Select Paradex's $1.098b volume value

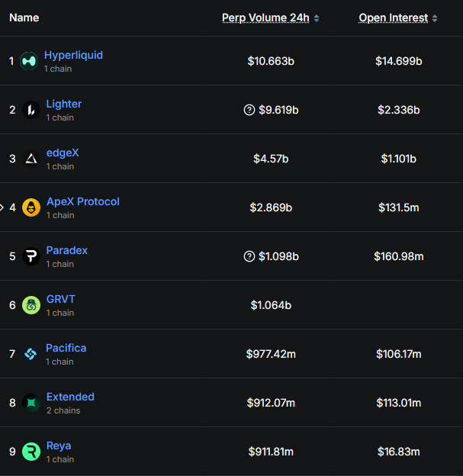coord(278,256)
